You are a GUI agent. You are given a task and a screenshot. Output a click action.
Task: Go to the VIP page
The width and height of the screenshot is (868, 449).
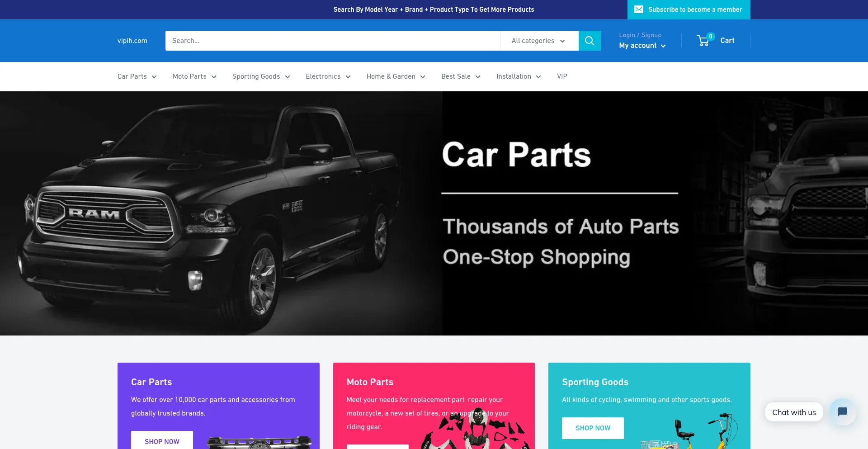(x=562, y=76)
